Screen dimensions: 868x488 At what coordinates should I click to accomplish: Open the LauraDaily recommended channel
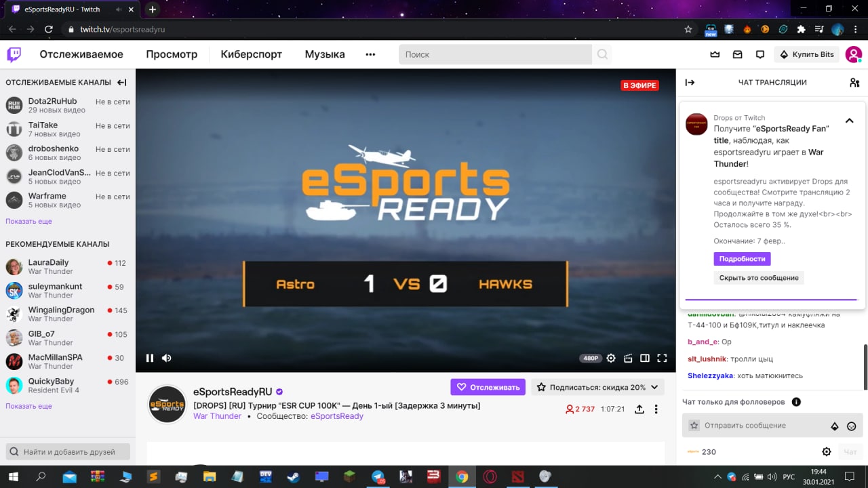coord(68,266)
